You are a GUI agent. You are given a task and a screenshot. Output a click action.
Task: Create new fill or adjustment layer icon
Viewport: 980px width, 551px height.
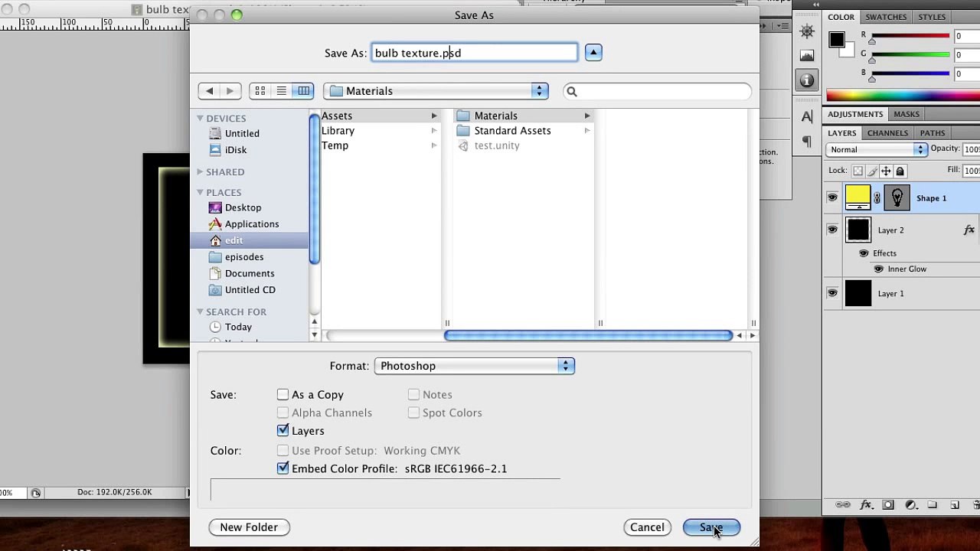tap(911, 505)
